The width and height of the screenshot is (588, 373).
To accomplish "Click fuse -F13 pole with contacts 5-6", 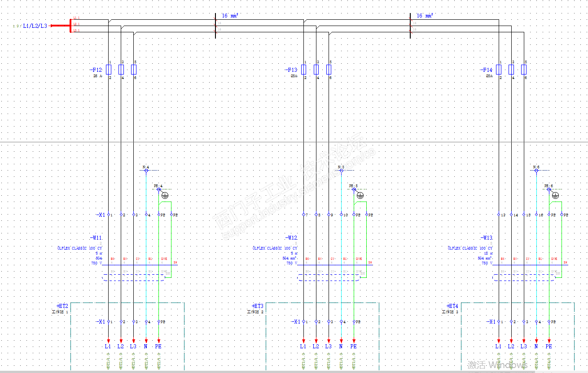I will [x=329, y=70].
